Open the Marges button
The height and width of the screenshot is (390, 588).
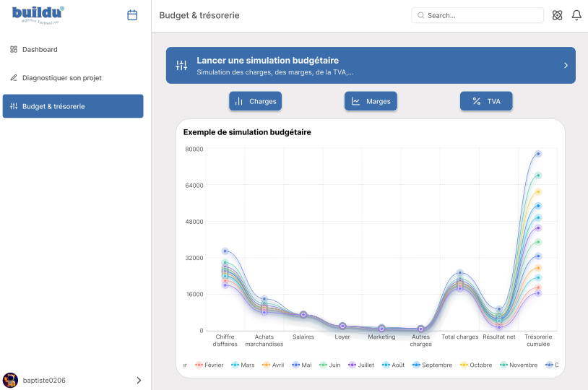coord(371,101)
